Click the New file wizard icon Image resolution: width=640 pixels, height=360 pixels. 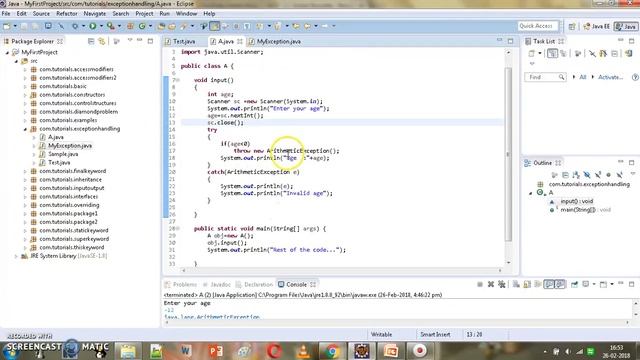point(7,26)
